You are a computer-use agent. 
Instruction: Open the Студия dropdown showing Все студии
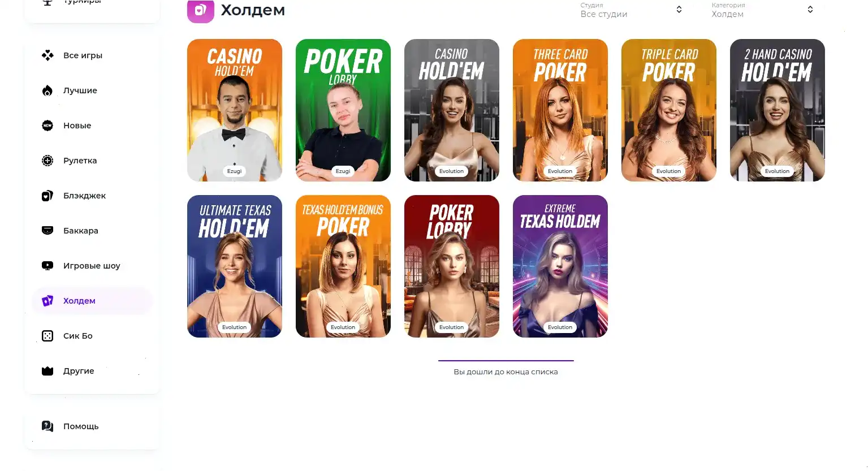pos(632,10)
